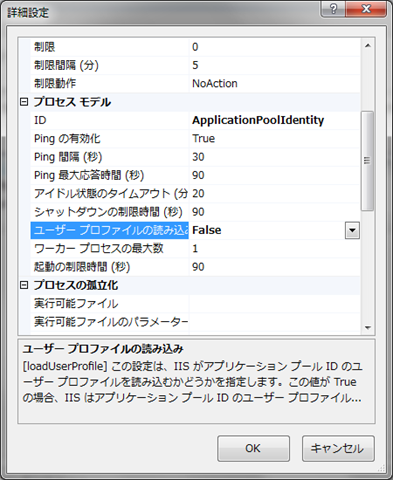Click the 1 value of ワーカー プロセスの最大数
393x480 pixels.
[195, 249]
